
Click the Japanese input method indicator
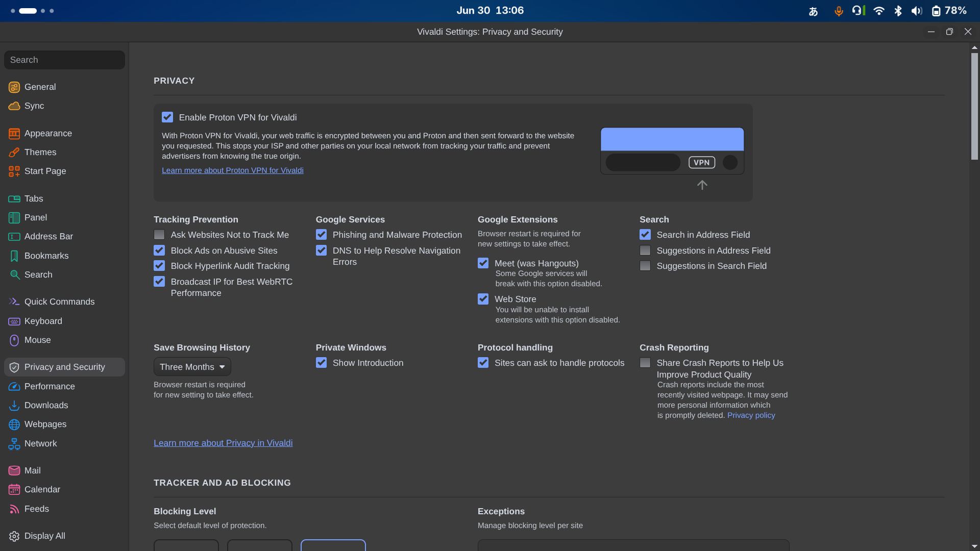click(x=814, y=11)
